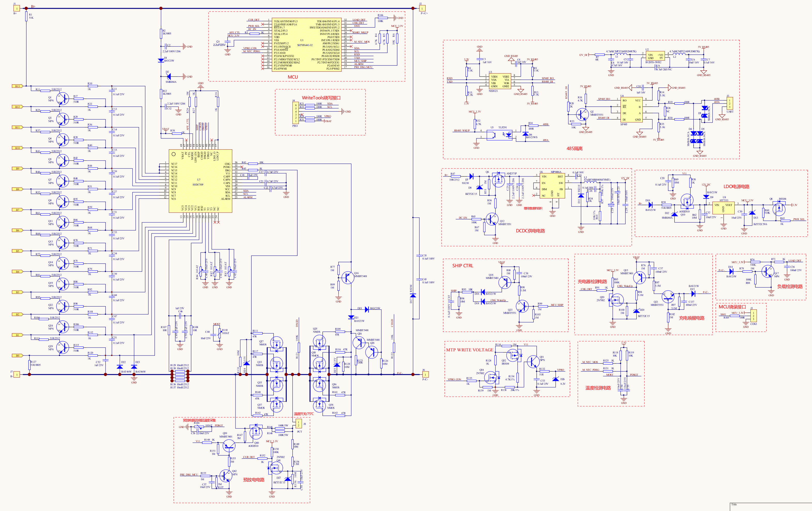Click the 'MCU烧录接口' section title

click(732, 307)
